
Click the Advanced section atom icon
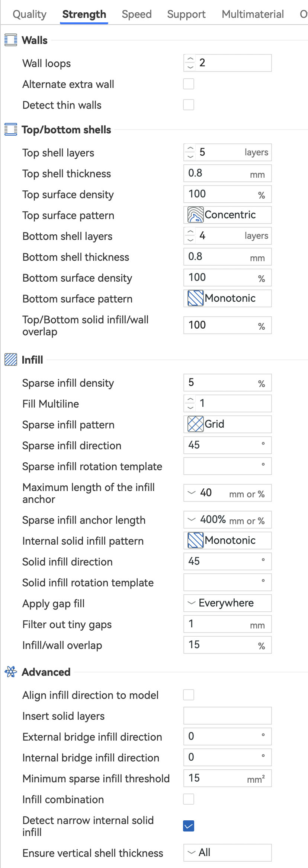point(10,672)
